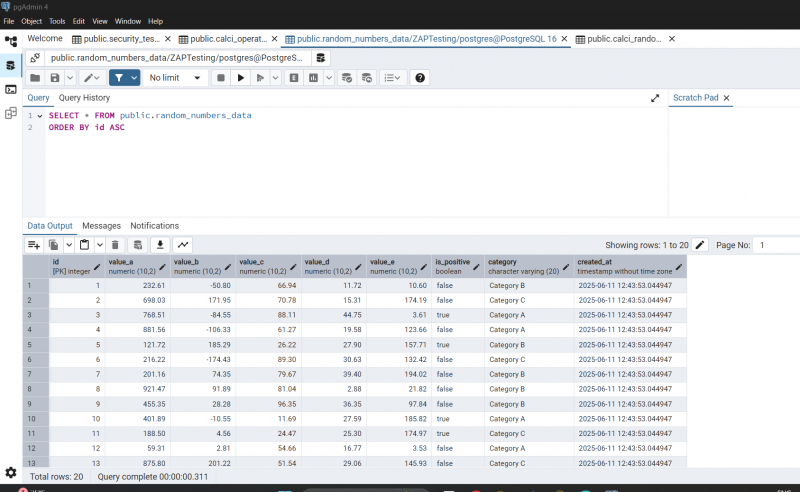This screenshot has height=492, width=800.
Task: Open the Query History tab
Action: 84,98
